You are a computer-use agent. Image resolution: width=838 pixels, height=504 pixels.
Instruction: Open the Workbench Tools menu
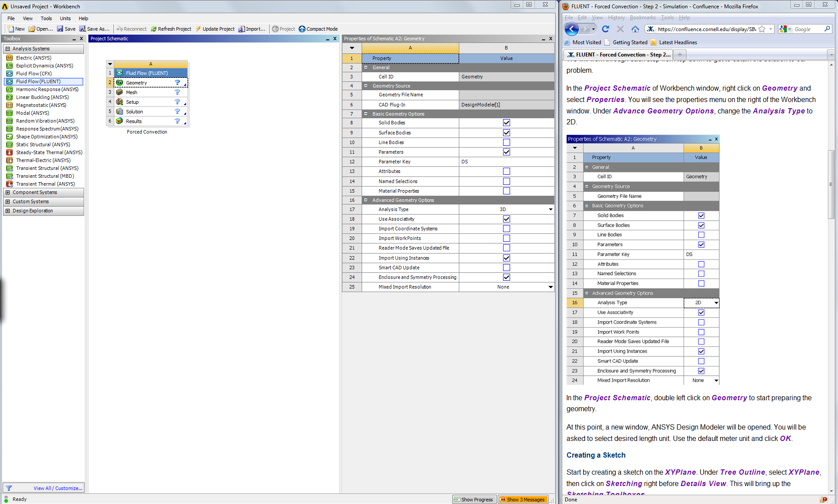(46, 18)
